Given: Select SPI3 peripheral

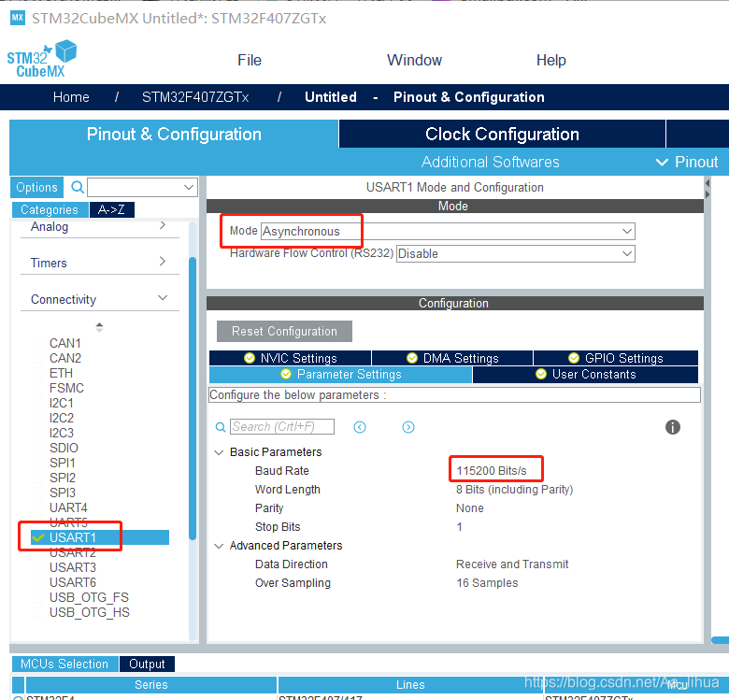Looking at the screenshot, I should (63, 493).
